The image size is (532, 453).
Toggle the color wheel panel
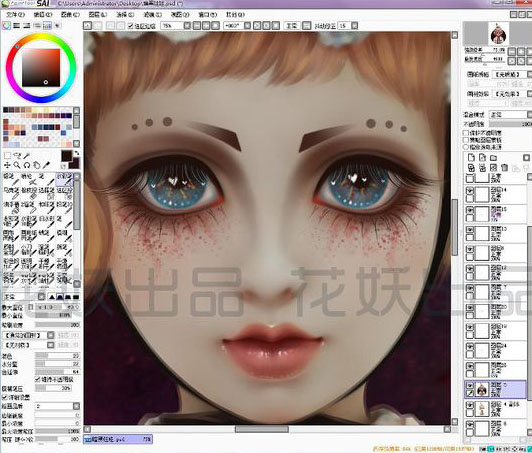(x=6, y=25)
